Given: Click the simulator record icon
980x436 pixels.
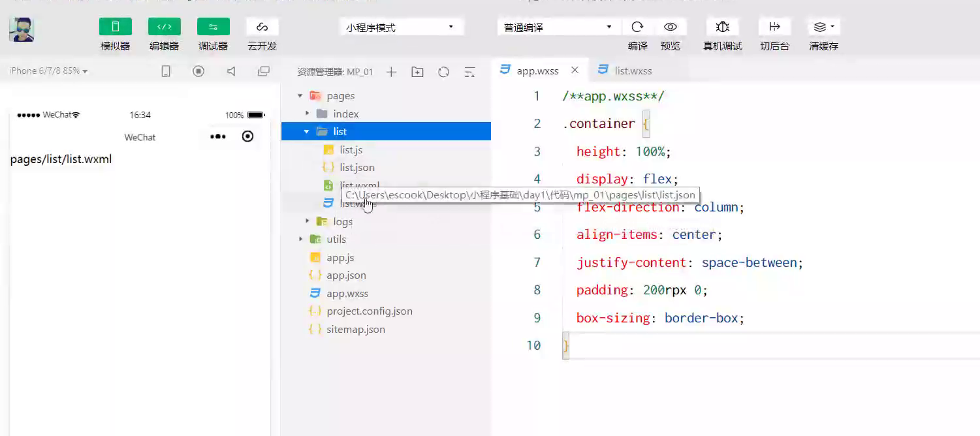Looking at the screenshot, I should coord(198,71).
